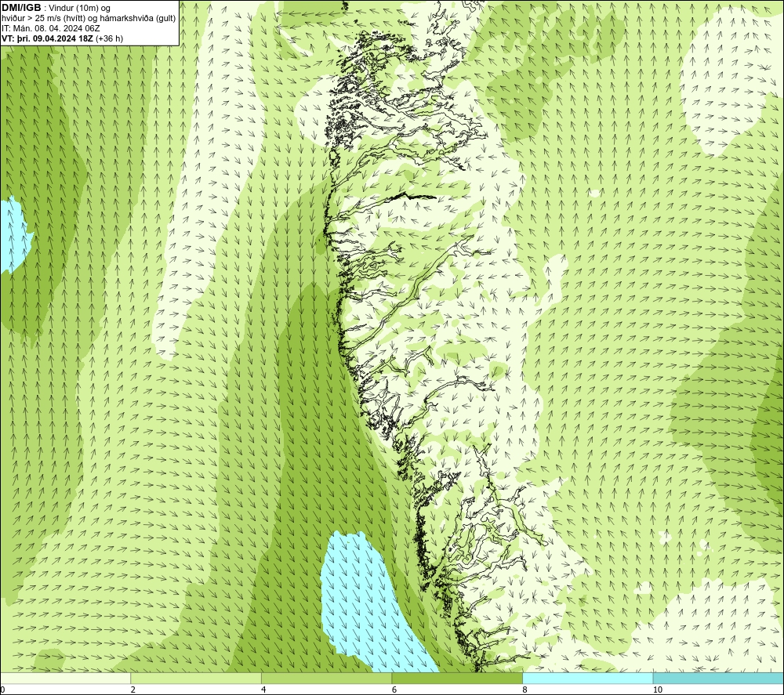Click the scale label 8
The image size is (784, 695).
coord(524,690)
